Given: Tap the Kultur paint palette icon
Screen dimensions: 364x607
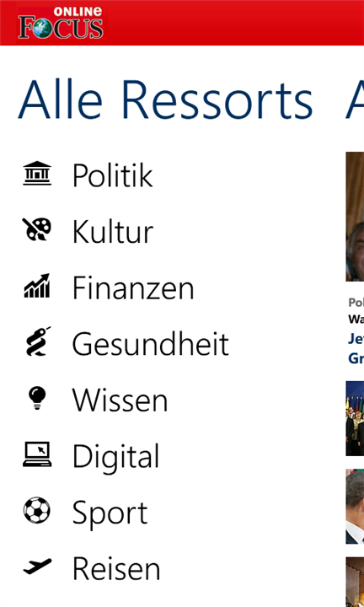Looking at the screenshot, I should [37, 229].
